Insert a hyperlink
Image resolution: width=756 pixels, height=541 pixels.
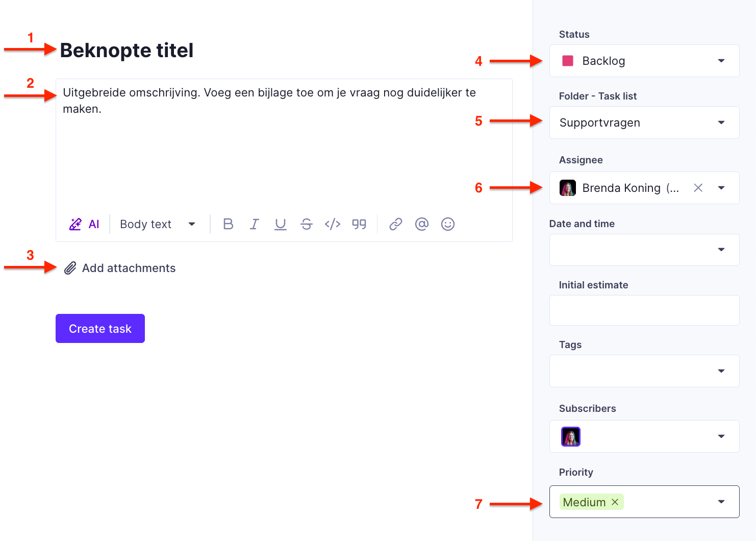[x=396, y=224]
